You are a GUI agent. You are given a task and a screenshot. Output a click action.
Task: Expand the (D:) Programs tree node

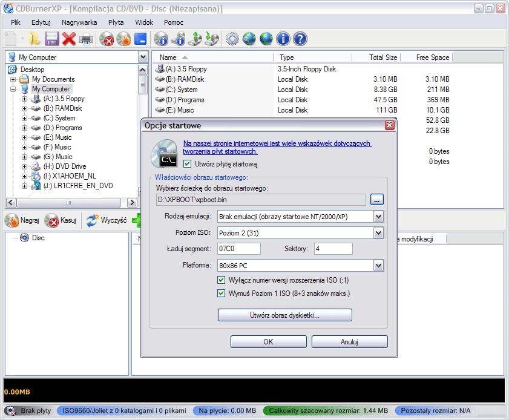coord(24,128)
